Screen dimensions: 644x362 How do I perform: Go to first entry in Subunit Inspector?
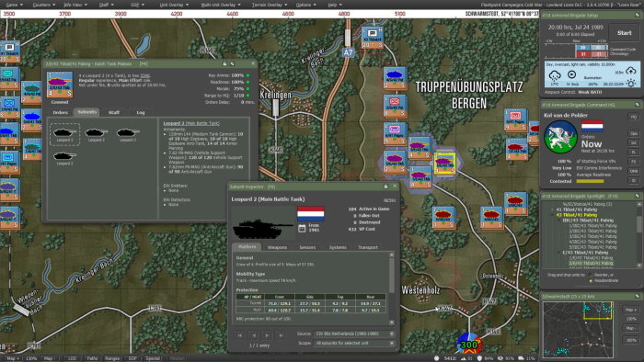[x=240, y=335]
